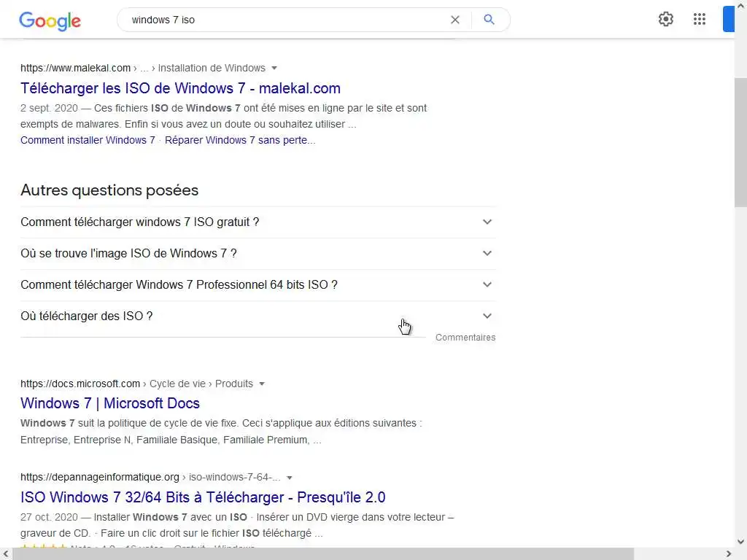The width and height of the screenshot is (747, 560).
Task: Click the Google logo
Action: click(x=50, y=20)
